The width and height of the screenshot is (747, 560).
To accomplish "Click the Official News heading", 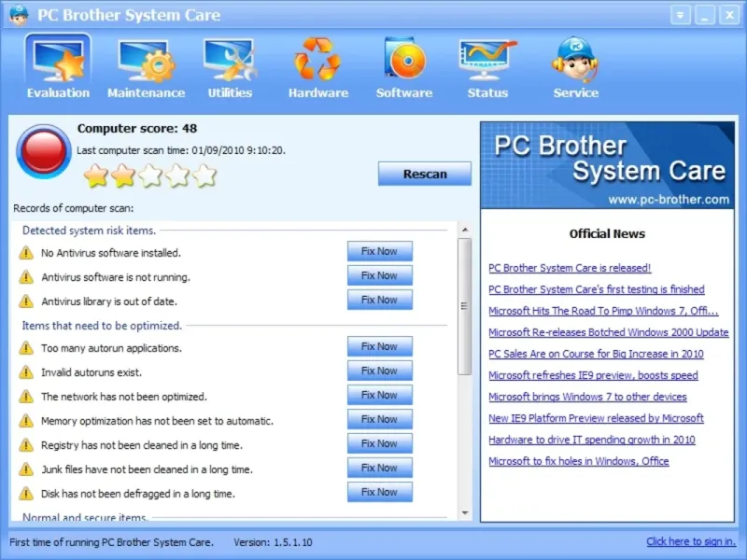I will [x=607, y=233].
